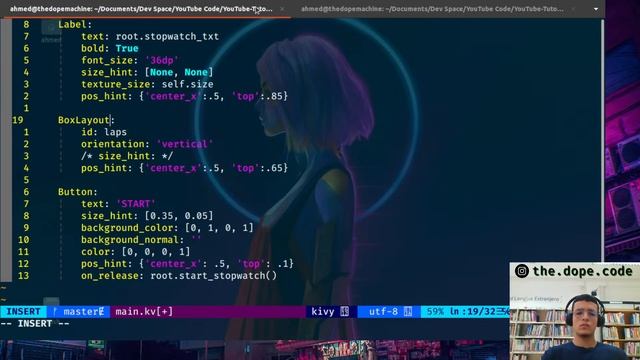Click the pos_hint line with 'top':.85
This screenshot has height=360, width=640.
click(184, 96)
